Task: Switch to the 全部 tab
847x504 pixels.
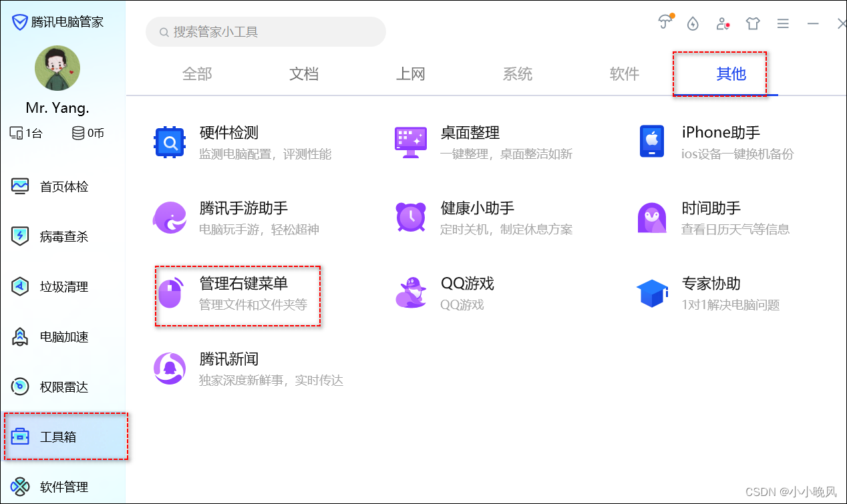Action: pyautogui.click(x=197, y=74)
